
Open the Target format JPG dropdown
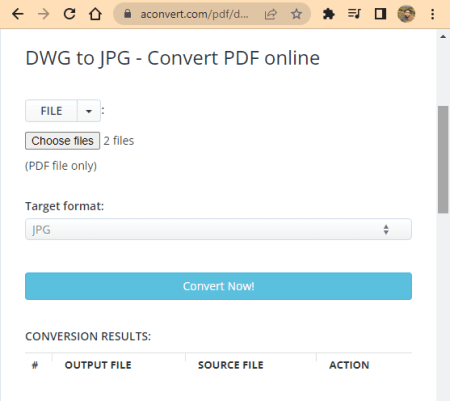pyautogui.click(x=218, y=229)
